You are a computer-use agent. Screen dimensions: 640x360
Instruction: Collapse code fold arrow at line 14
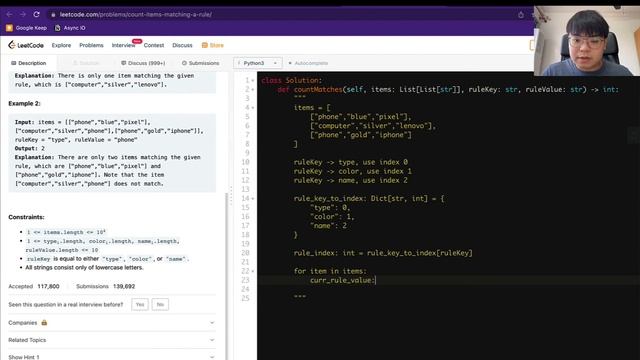coord(253,199)
